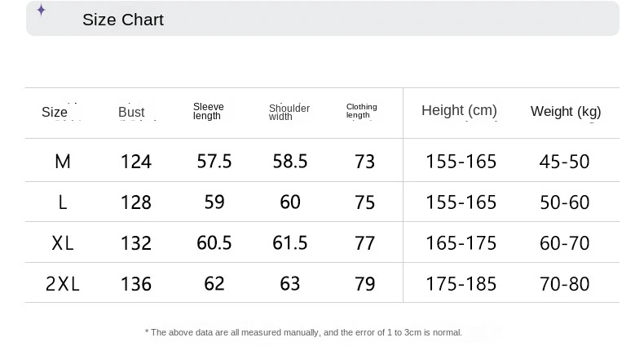The width and height of the screenshot is (644, 351).
Task: Select the shoulder width value 63
Action: (x=290, y=283)
